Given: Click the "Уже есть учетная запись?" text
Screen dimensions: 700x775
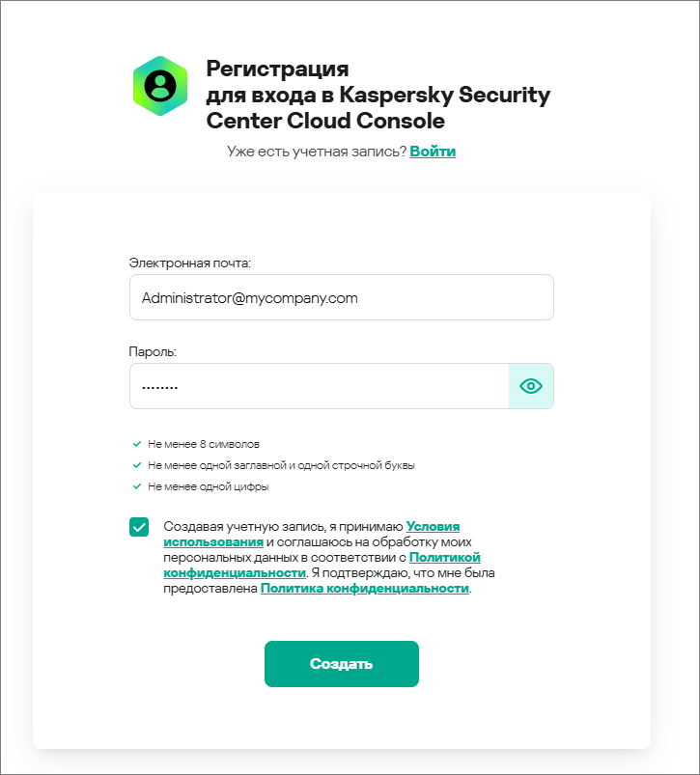Looking at the screenshot, I should tap(317, 152).
